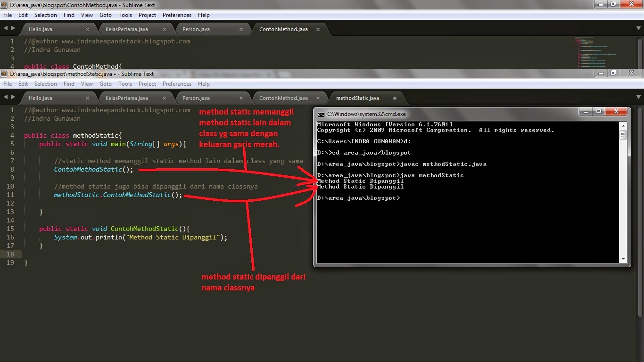
Task: Click previous tab arrow in front window
Action: pyautogui.click(x=5, y=97)
